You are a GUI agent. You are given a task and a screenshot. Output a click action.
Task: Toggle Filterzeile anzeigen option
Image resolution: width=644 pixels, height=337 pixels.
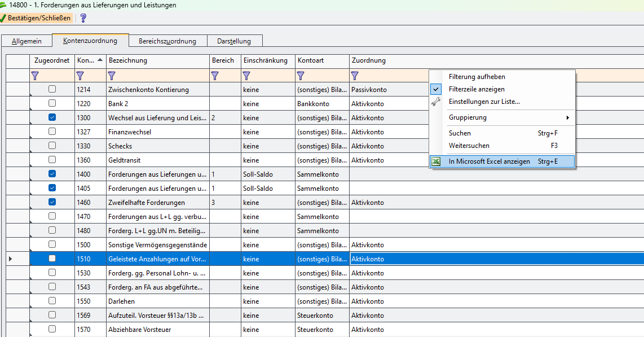pyautogui.click(x=477, y=89)
